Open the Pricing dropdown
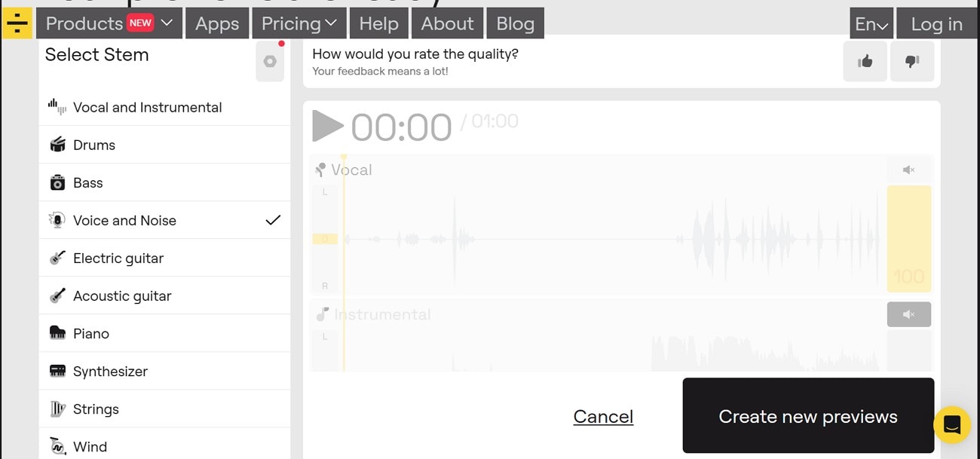The width and height of the screenshot is (980, 459). click(x=299, y=23)
